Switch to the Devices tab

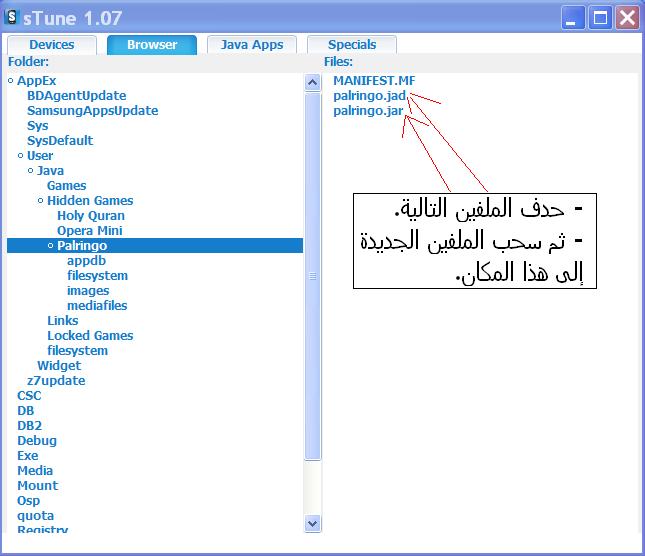52,44
